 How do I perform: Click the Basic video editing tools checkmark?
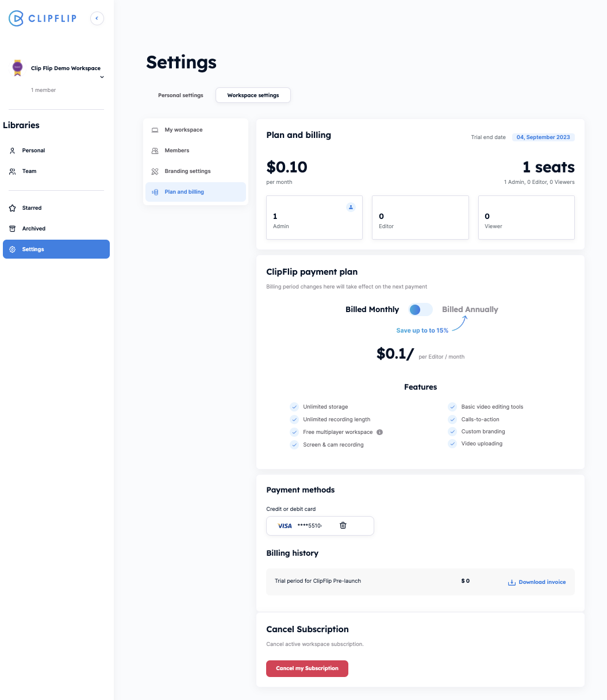(x=452, y=407)
